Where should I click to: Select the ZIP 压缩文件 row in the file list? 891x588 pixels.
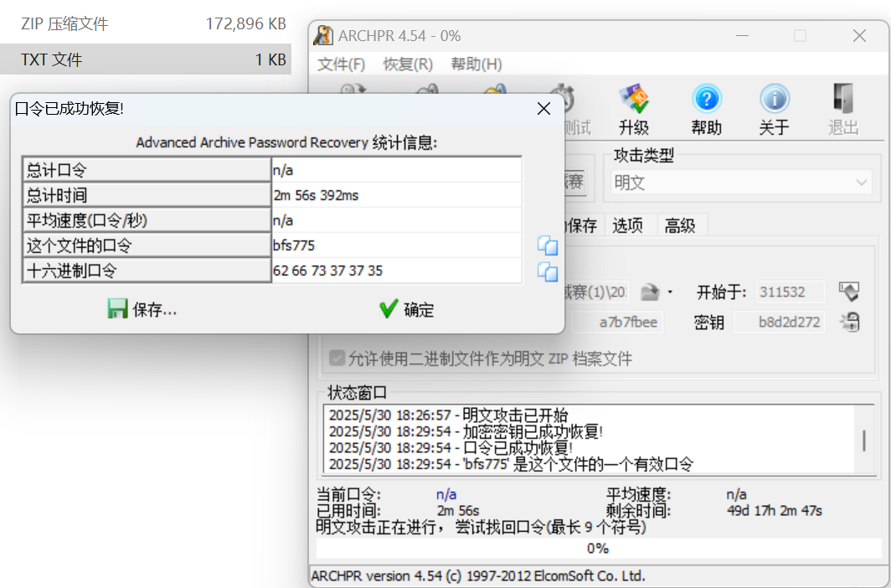click(x=146, y=23)
